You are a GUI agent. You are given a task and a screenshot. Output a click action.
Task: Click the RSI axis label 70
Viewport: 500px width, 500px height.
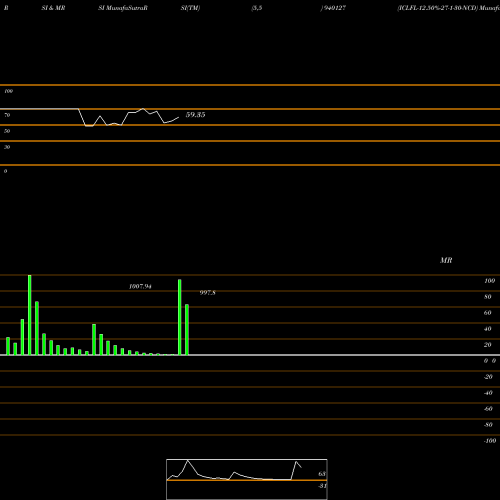[7, 115]
